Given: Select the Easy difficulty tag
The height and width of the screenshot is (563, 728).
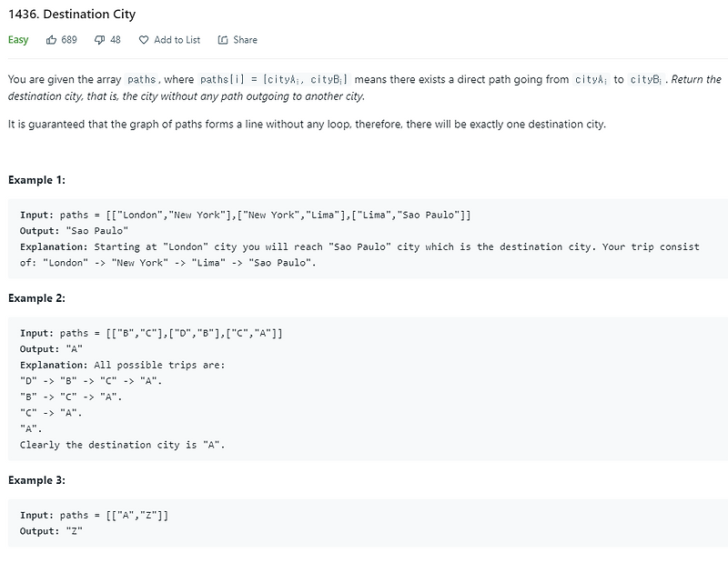Looking at the screenshot, I should click(x=19, y=40).
